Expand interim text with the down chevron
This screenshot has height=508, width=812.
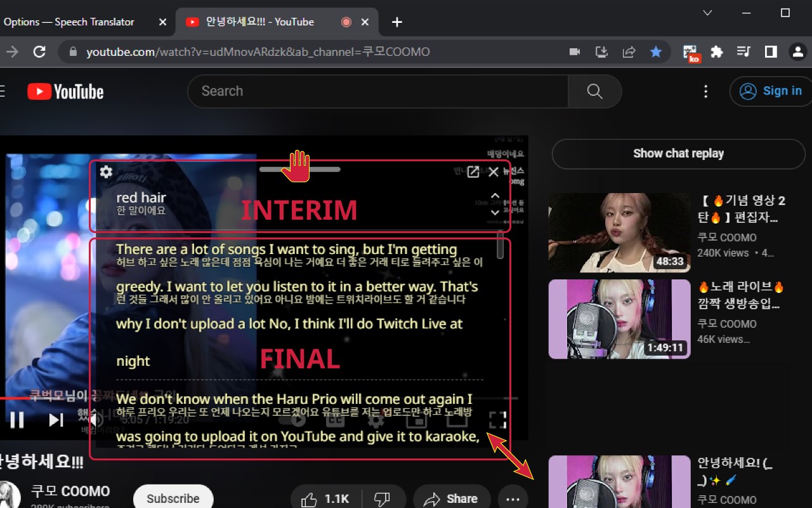click(495, 213)
